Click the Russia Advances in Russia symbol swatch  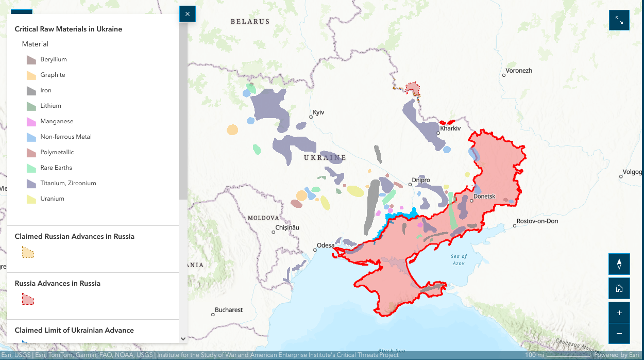click(x=28, y=299)
